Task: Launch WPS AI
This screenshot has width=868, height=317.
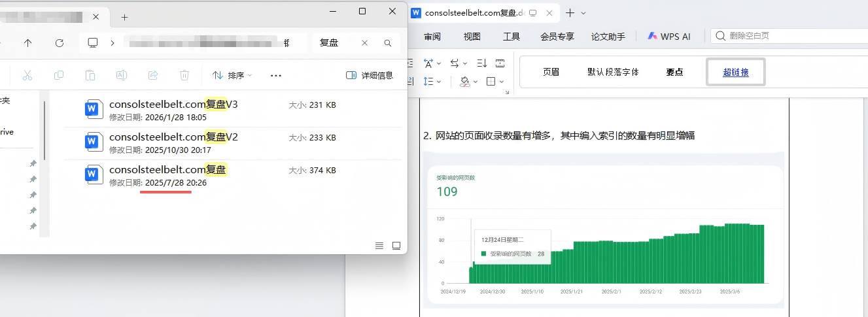Action: point(669,37)
